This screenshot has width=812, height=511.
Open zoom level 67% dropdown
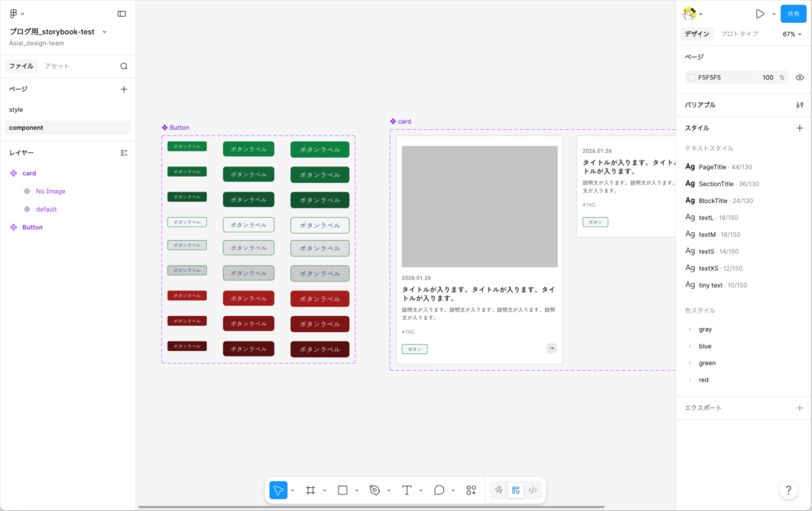[792, 34]
